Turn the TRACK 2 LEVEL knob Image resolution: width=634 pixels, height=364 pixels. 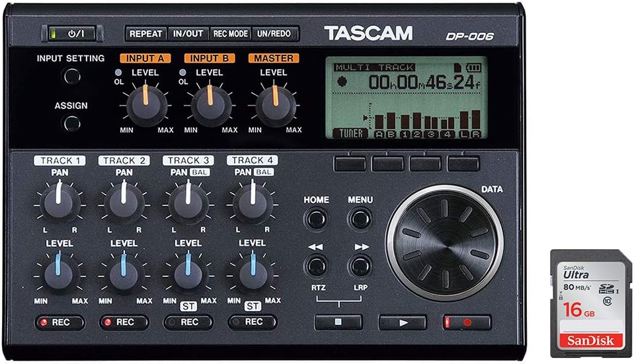[x=124, y=274]
